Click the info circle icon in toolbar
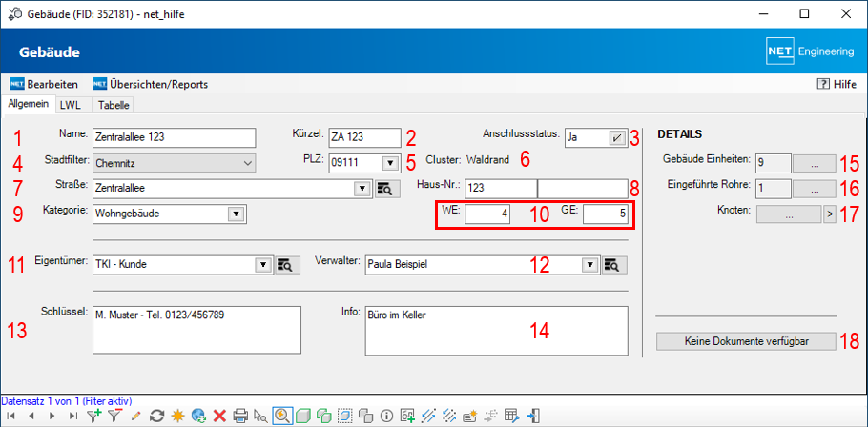 click(x=386, y=416)
